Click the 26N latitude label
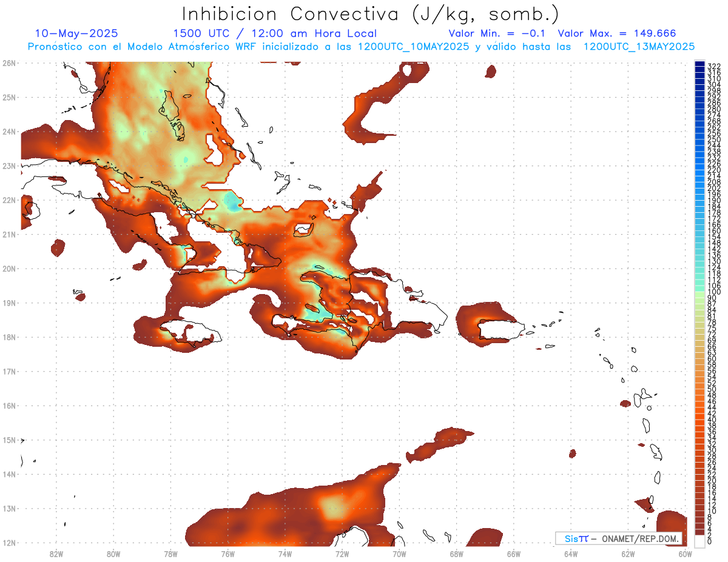Image resolution: width=728 pixels, height=562 pixels. point(8,63)
